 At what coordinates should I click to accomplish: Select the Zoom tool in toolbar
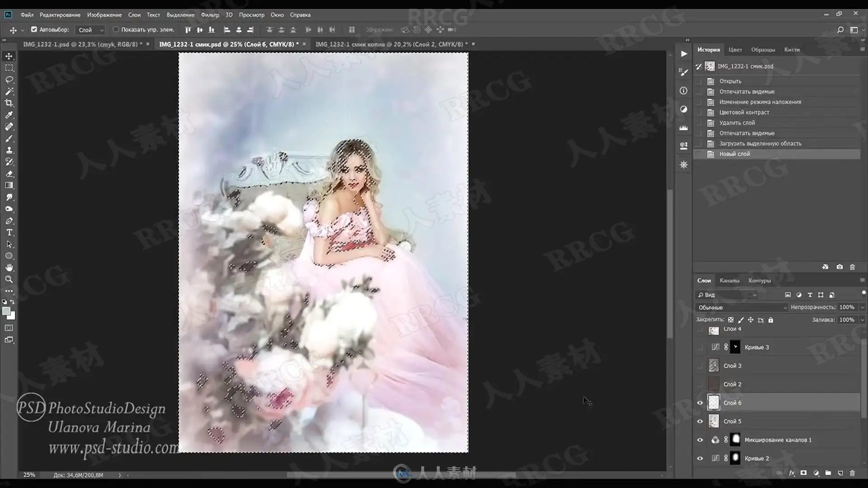coord(9,280)
